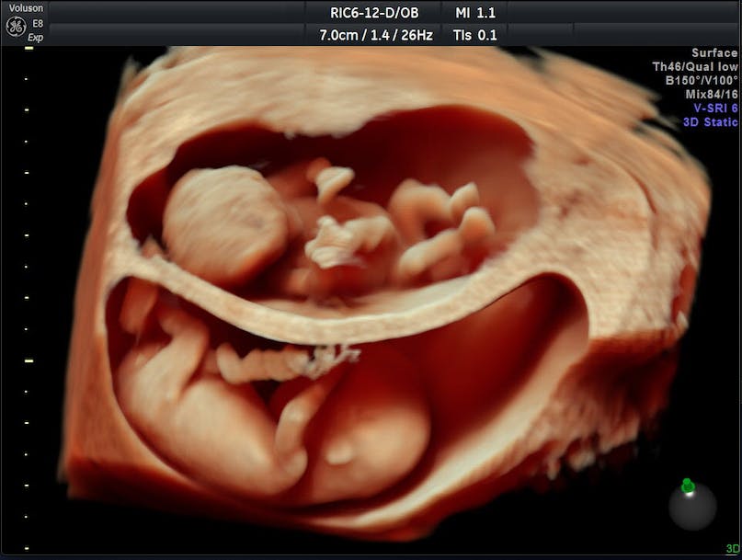
Task: Click the topmost yellow depth scale marker
Action: (29, 47)
